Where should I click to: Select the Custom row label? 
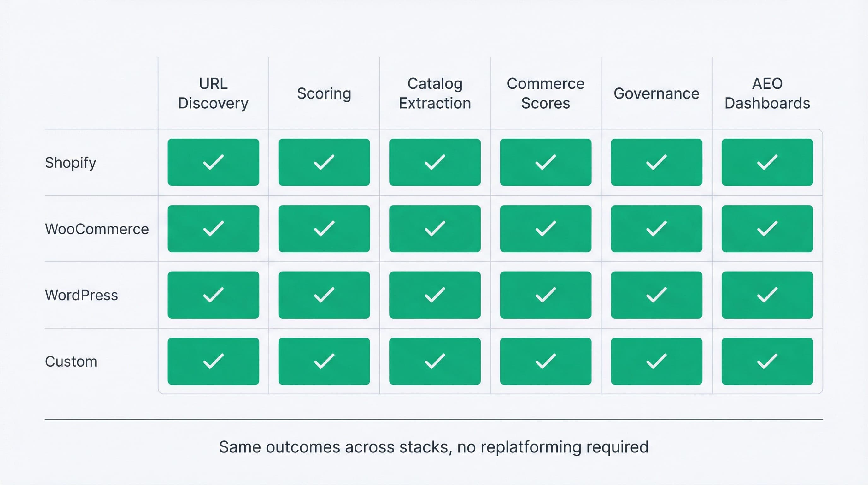(71, 361)
